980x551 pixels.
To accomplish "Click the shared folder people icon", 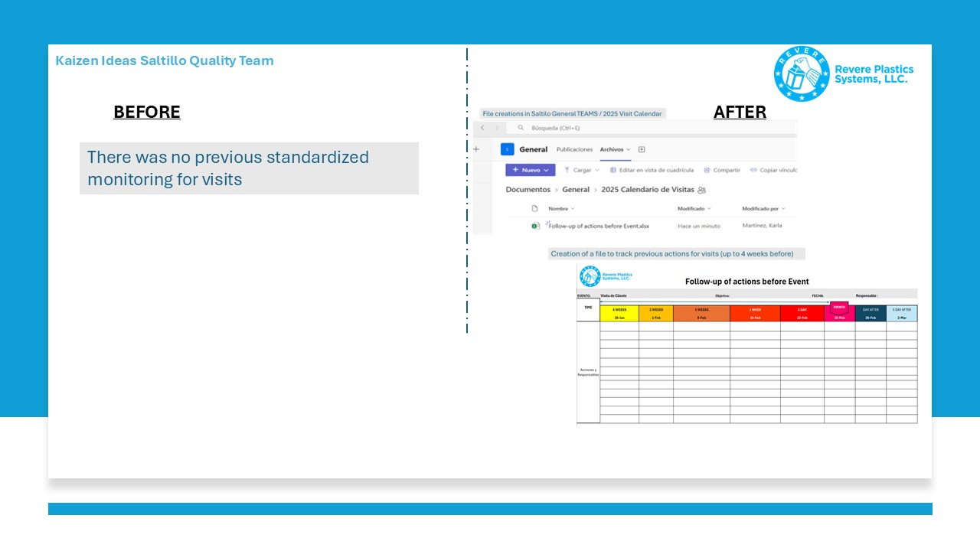I will coord(702,190).
